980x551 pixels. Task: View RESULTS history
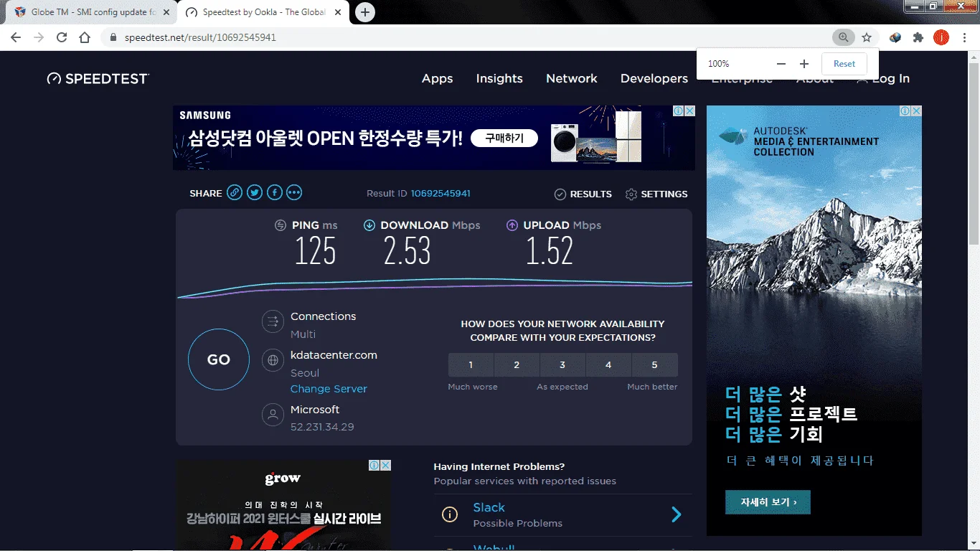click(583, 194)
